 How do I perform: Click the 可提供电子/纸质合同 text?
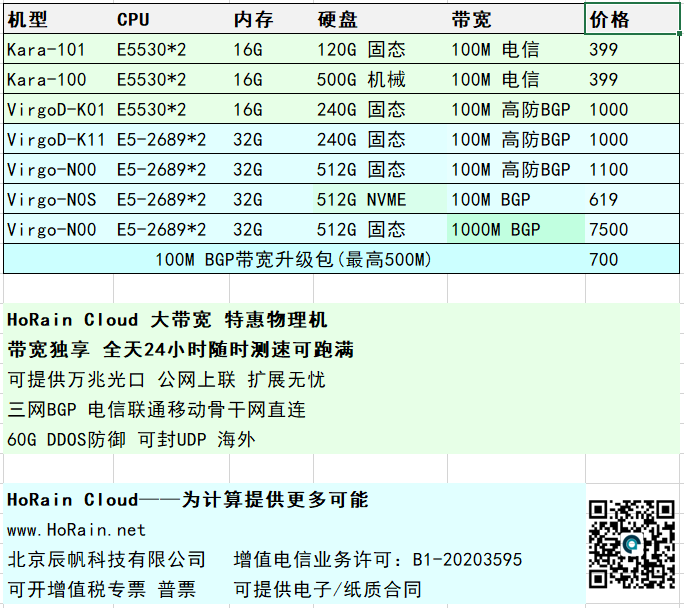(x=328, y=590)
